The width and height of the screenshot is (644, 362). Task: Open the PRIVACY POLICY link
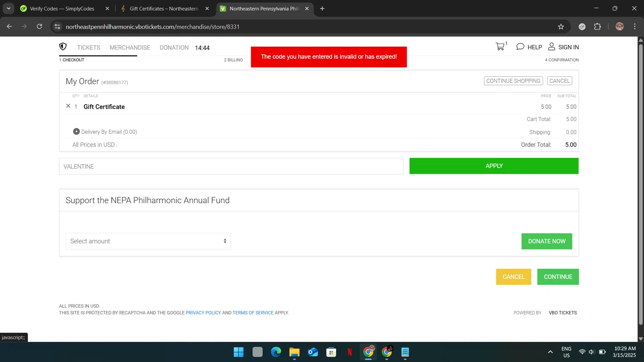pos(203,313)
